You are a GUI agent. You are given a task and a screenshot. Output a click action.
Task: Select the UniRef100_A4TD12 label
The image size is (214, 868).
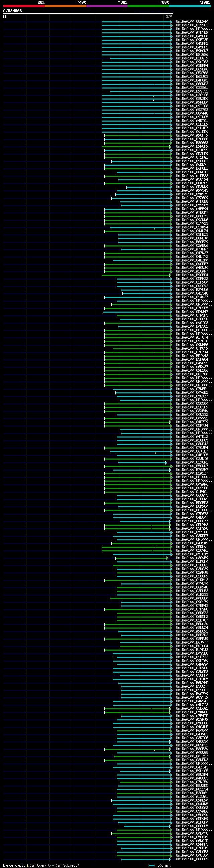pos(192,437)
